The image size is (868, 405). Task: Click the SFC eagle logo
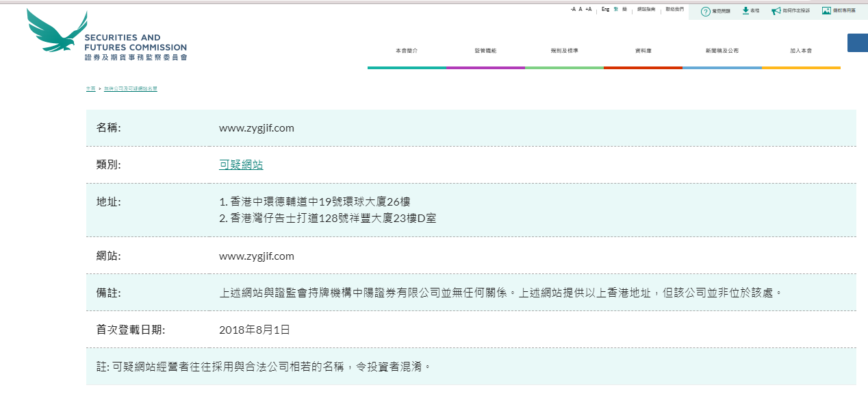pyautogui.click(x=58, y=32)
